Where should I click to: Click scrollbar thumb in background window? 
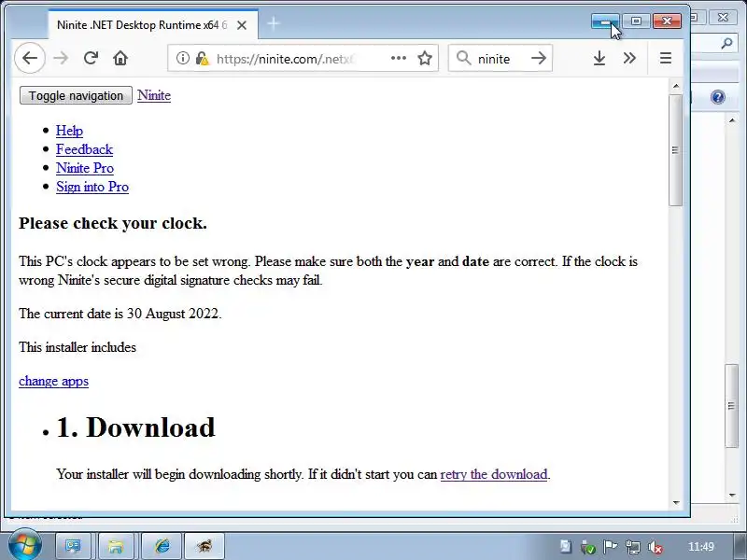click(731, 406)
